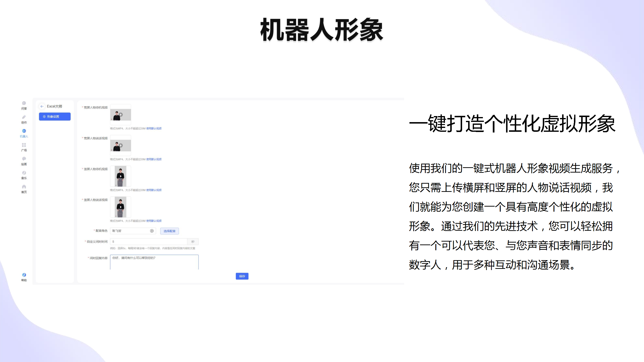
Task: Open the 广场 grid sidebar icon
Action: [x=24, y=147]
